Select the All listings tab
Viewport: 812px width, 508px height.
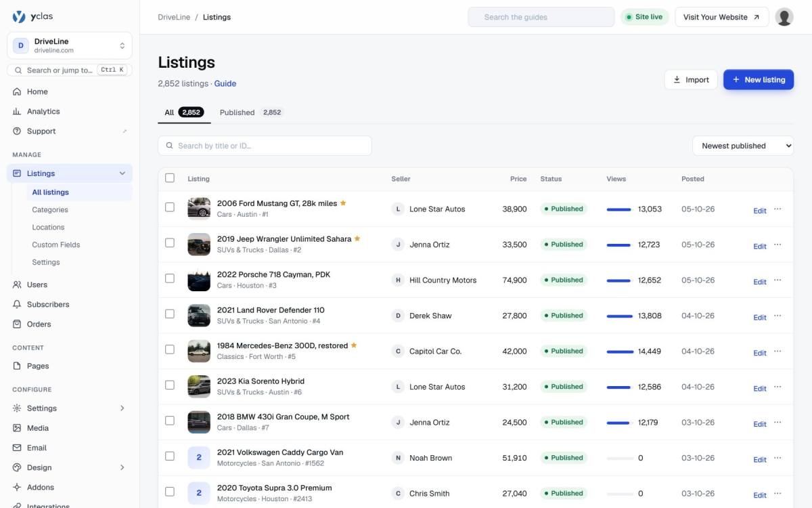coord(184,112)
